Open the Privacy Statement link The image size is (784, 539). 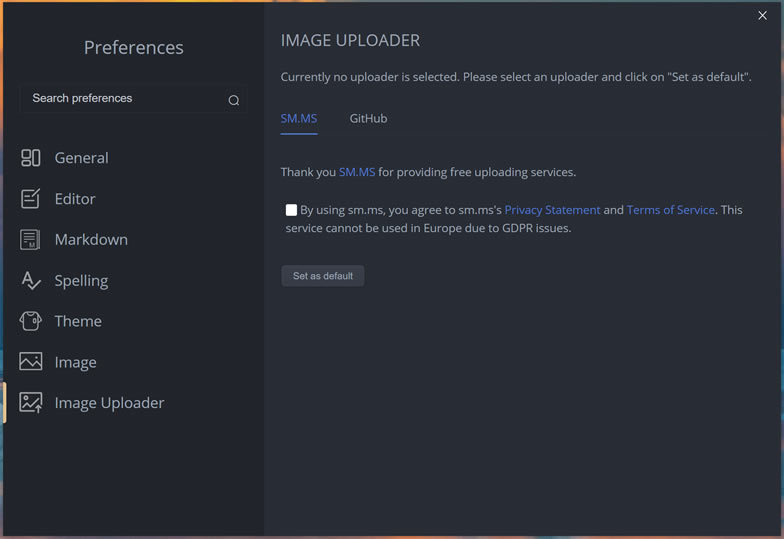[552, 210]
